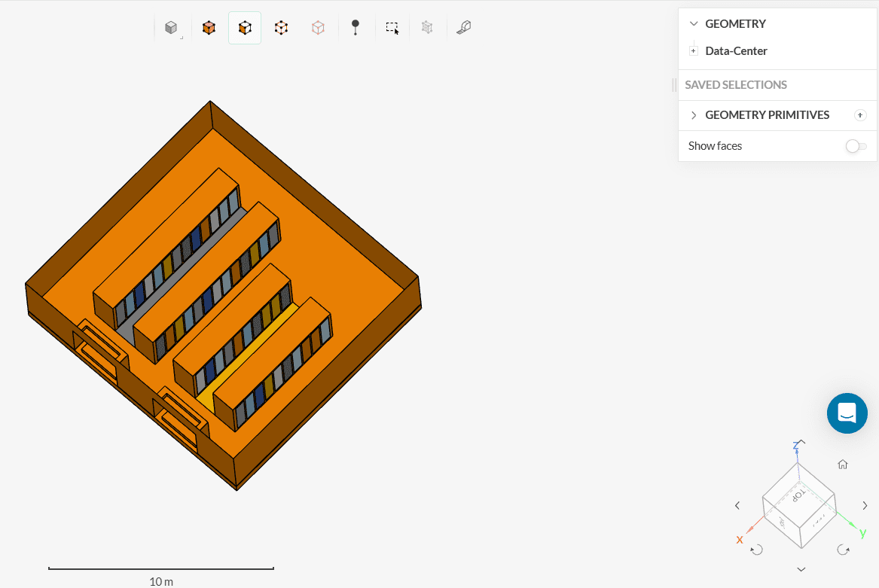Select the probe point pin tool

coord(356,28)
